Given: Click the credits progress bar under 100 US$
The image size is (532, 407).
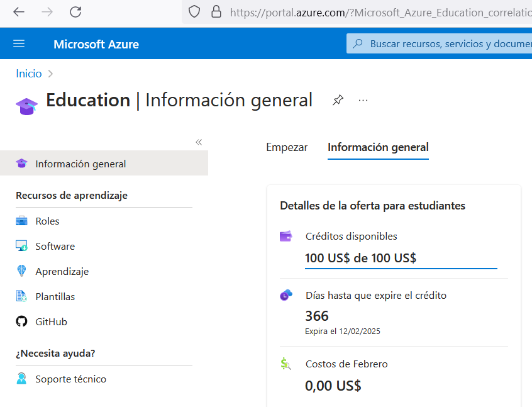Looking at the screenshot, I should click(401, 269).
